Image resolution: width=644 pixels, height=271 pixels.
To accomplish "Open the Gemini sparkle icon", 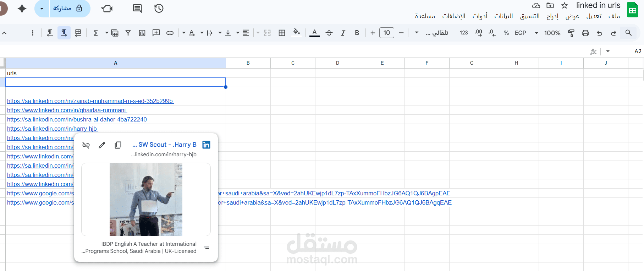I will pos(22,9).
